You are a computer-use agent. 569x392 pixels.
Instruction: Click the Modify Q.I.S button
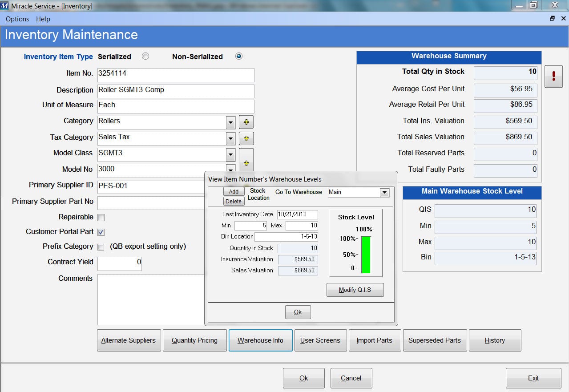(355, 290)
